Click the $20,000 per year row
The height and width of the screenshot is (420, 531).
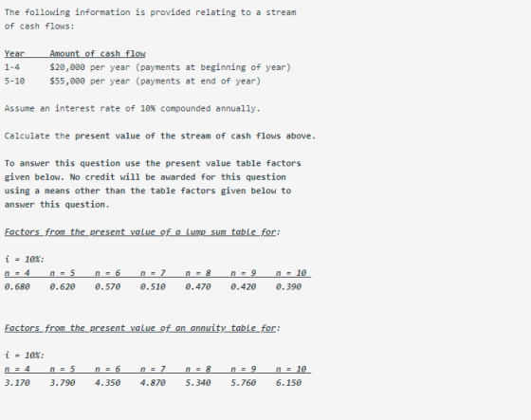click(148, 67)
